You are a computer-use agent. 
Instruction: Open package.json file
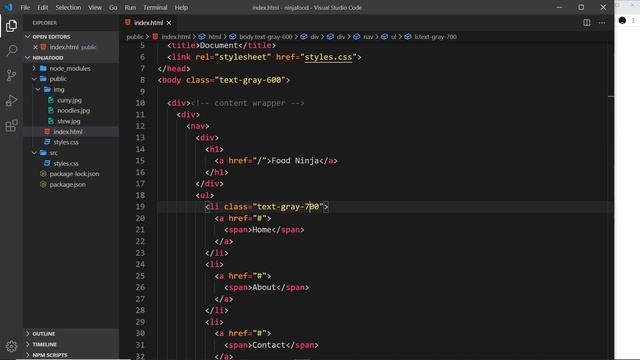(67, 184)
